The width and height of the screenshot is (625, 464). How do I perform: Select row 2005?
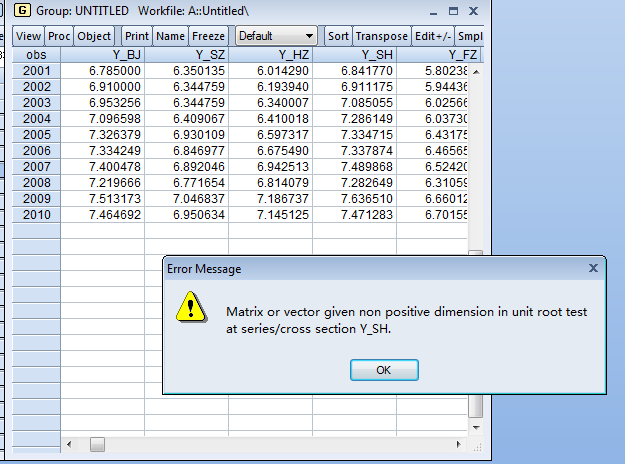tap(36, 135)
